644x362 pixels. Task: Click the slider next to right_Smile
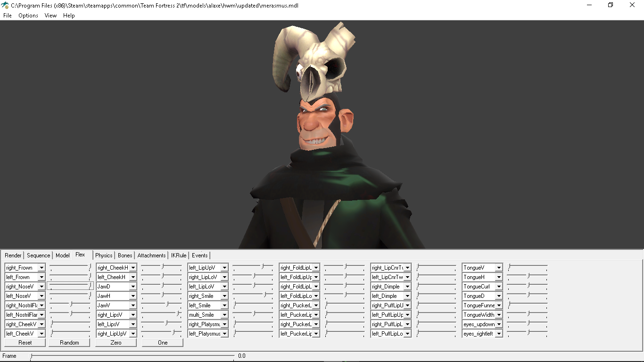click(x=253, y=296)
